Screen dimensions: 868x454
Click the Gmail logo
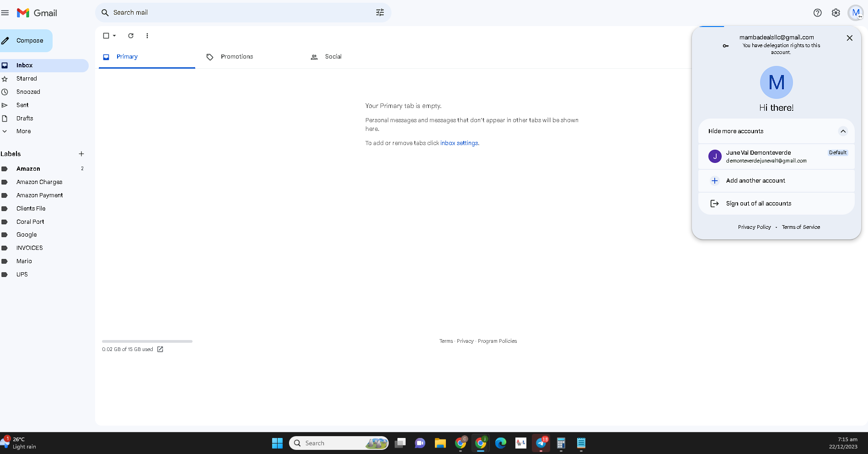coord(37,13)
